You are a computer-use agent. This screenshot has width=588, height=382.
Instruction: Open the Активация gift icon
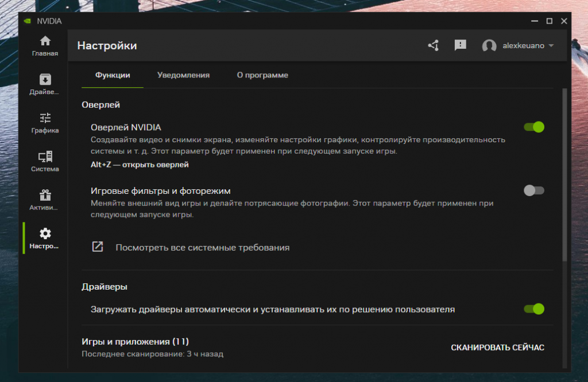point(44,198)
